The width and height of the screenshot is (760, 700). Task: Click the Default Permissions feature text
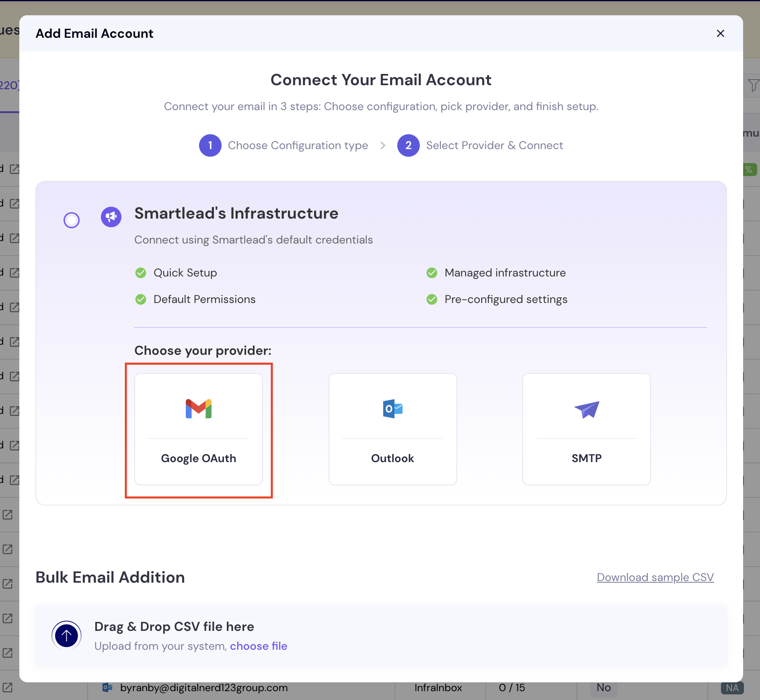tap(205, 299)
